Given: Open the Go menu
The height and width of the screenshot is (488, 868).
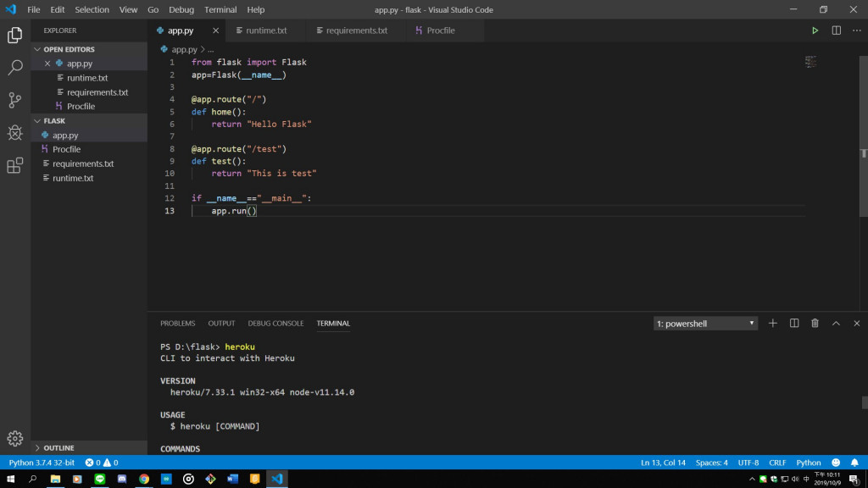Looking at the screenshot, I should [x=153, y=9].
